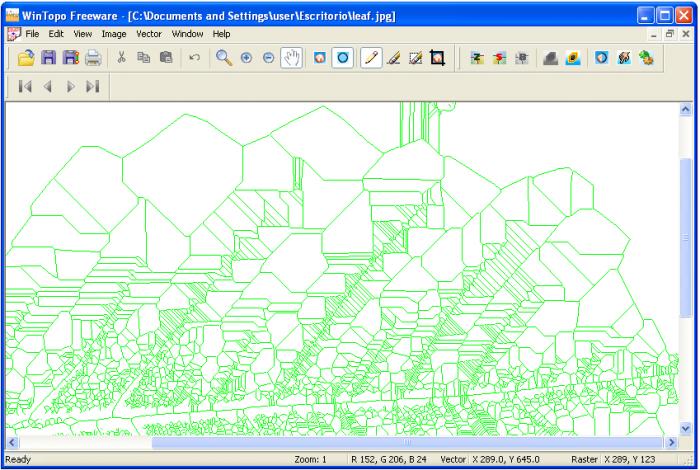Close the inner leaf.jpg document window
The image size is (700, 470).
tap(686, 34)
